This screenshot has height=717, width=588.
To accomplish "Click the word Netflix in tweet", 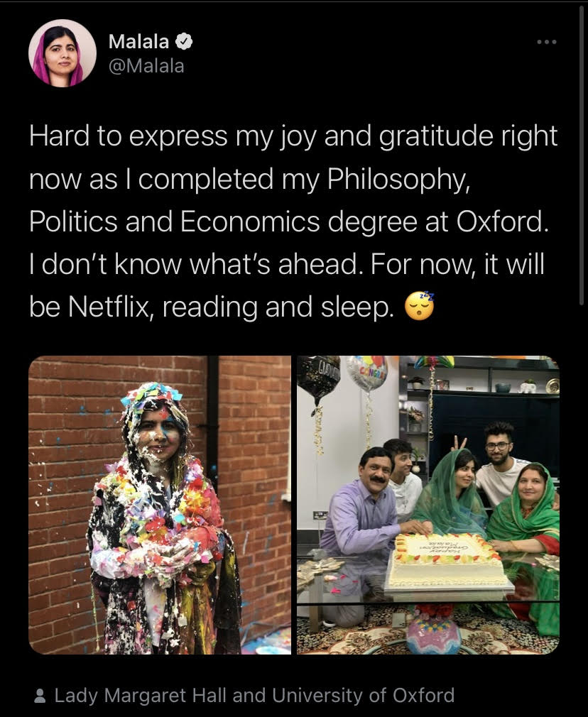I will tap(109, 307).
